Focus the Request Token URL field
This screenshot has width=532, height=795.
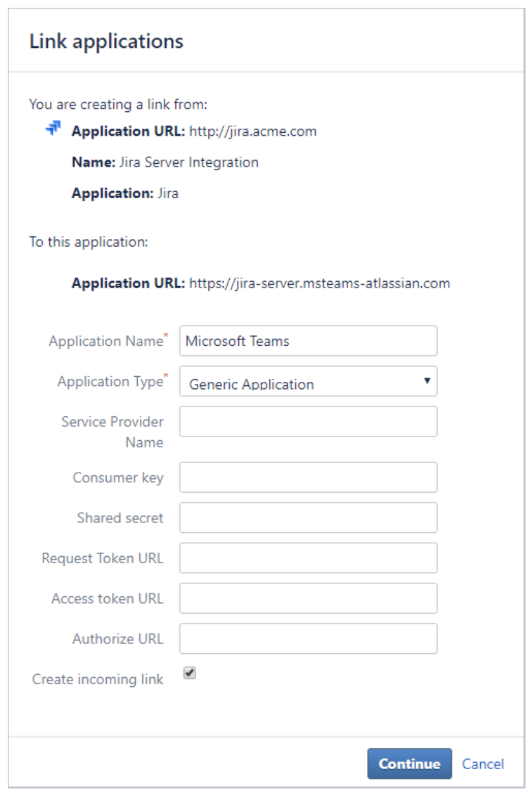tap(308, 558)
